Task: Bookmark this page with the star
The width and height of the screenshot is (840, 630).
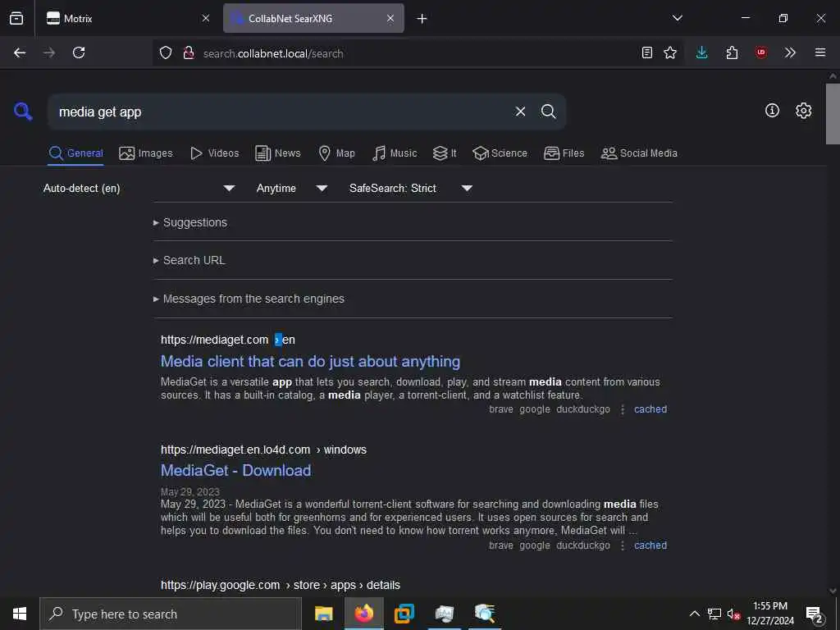Action: (670, 52)
